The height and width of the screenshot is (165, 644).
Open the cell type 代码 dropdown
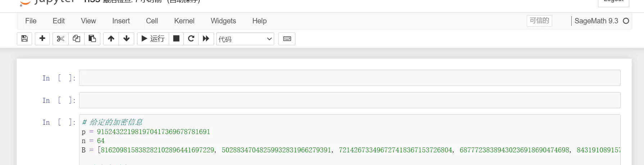click(245, 39)
